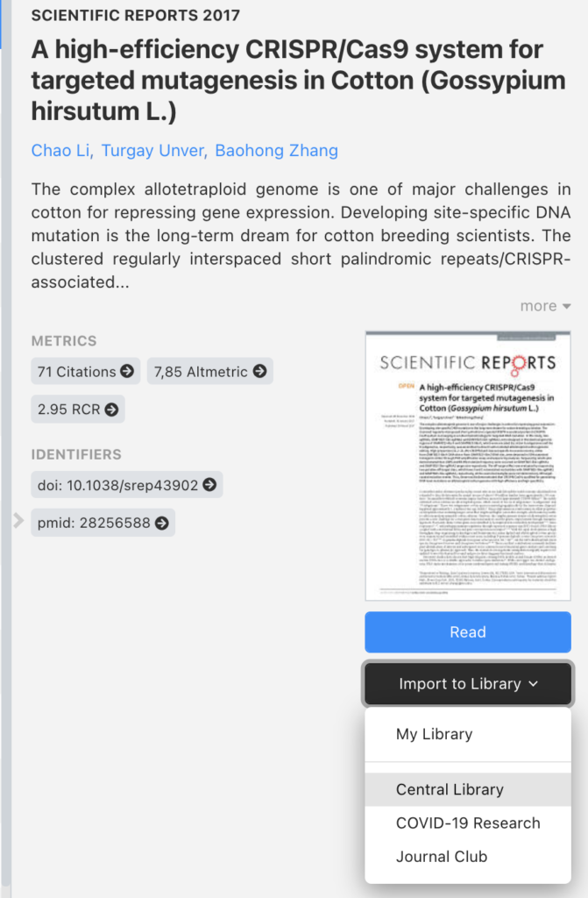Open the Import to Library dropdown

point(467,683)
